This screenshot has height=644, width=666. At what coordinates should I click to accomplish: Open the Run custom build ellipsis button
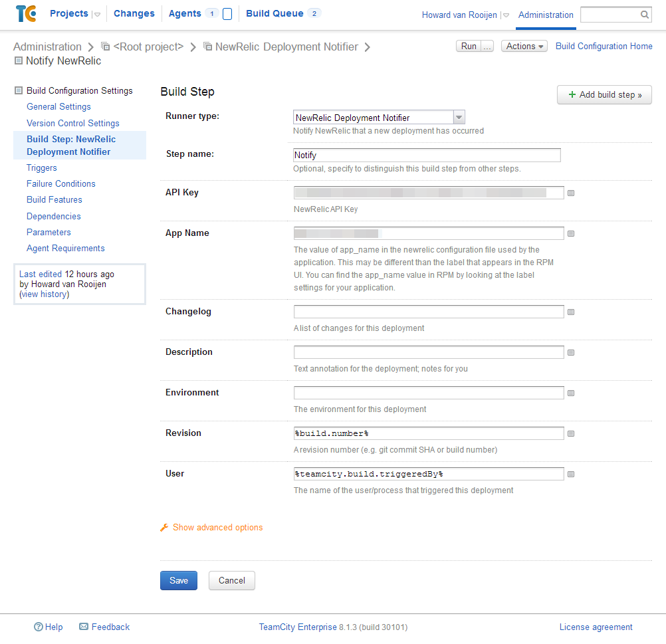pyautogui.click(x=487, y=46)
